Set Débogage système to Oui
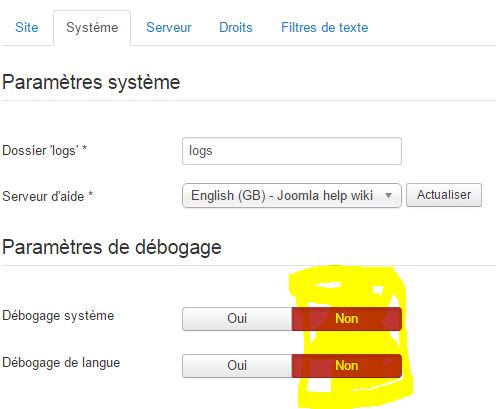Screen dimensions: 496x409 (237, 319)
